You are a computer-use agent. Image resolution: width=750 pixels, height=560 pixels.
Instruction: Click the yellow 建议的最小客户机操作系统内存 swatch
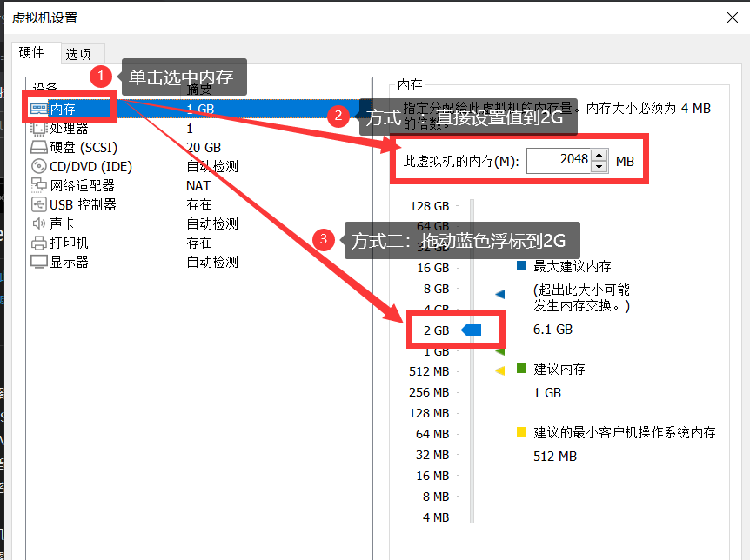pyautogui.click(x=521, y=432)
